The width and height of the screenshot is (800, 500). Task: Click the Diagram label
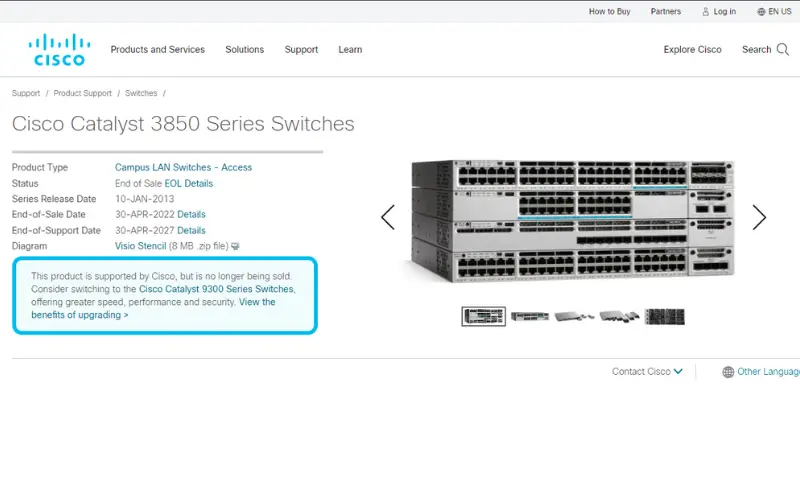[29, 246]
